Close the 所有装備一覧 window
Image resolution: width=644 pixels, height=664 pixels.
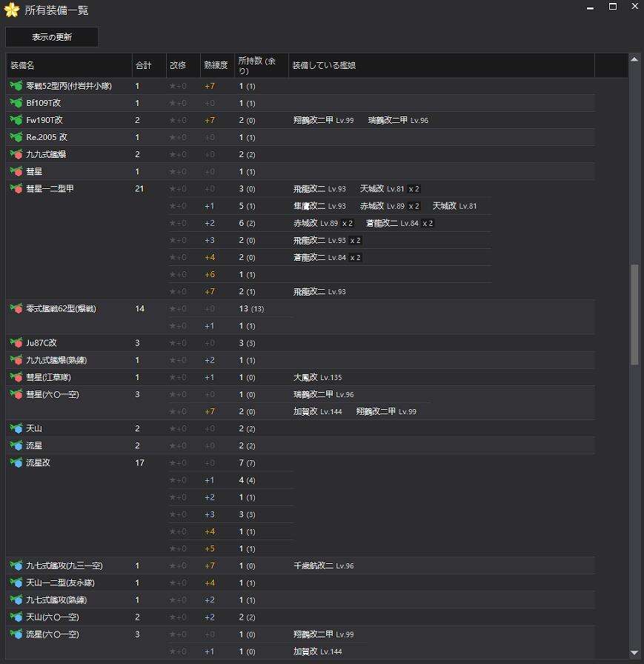coord(634,7)
